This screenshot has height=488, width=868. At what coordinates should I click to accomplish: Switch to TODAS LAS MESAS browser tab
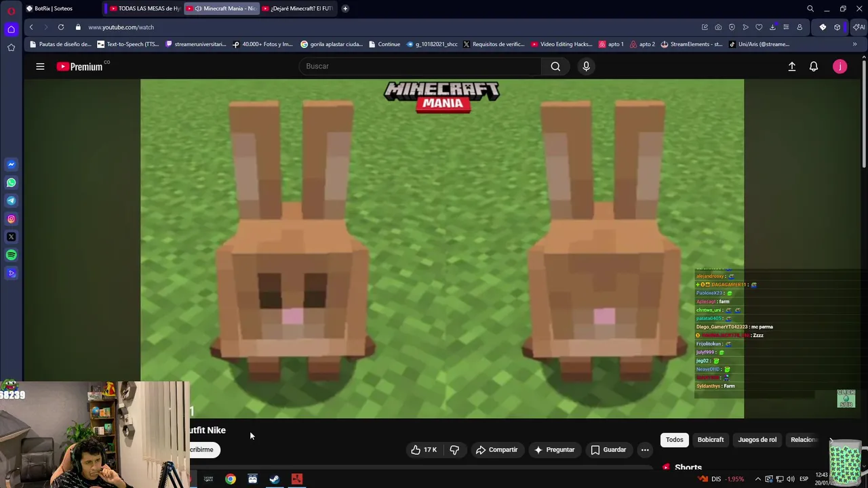pyautogui.click(x=144, y=8)
